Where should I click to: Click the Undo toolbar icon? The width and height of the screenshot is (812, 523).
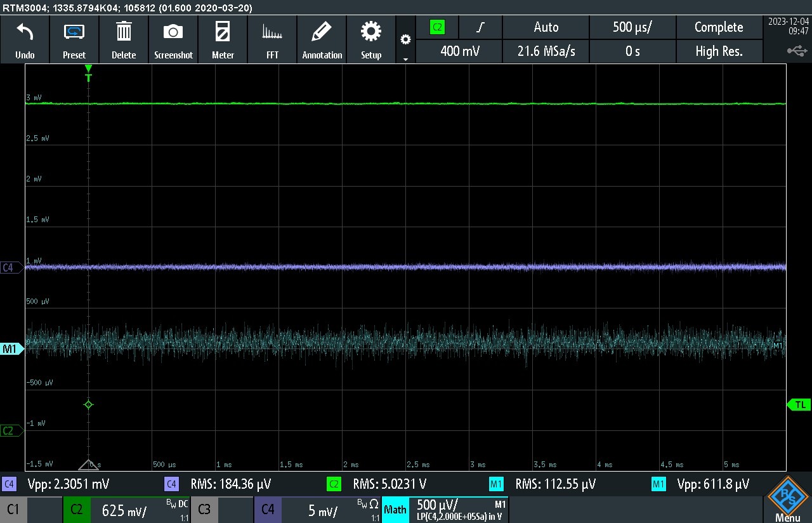tap(25, 39)
